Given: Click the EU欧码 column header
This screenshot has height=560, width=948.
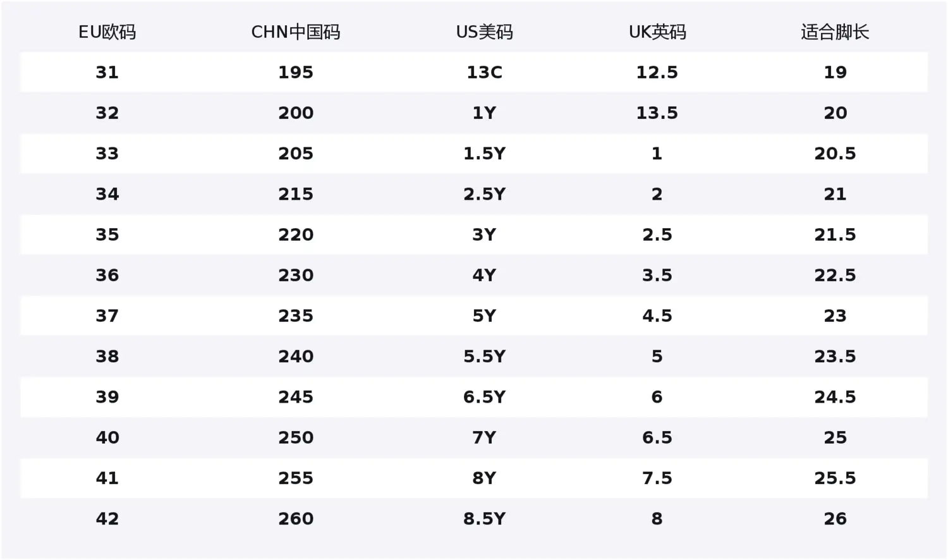Looking at the screenshot, I should coord(107,32).
